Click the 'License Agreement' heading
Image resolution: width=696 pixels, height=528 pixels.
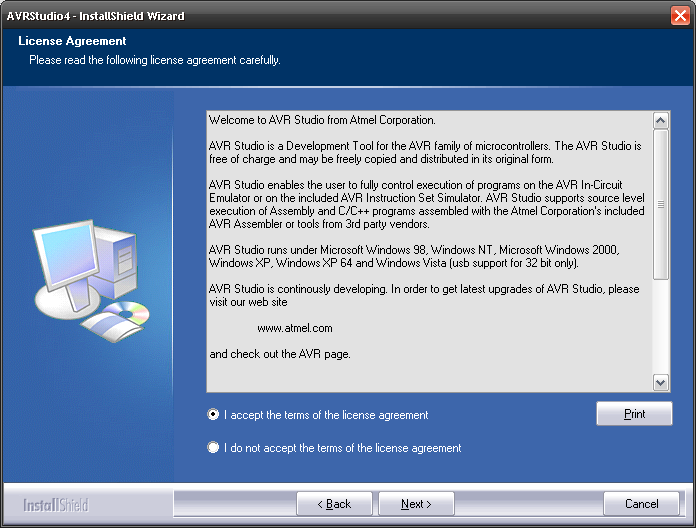(x=72, y=41)
